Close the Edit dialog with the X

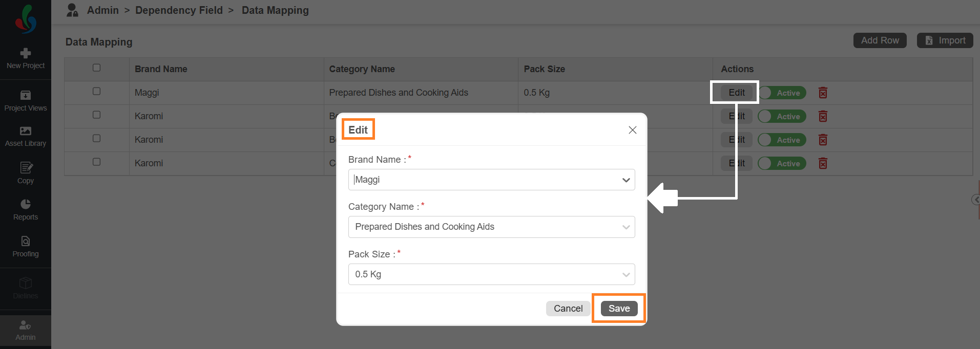(x=633, y=130)
